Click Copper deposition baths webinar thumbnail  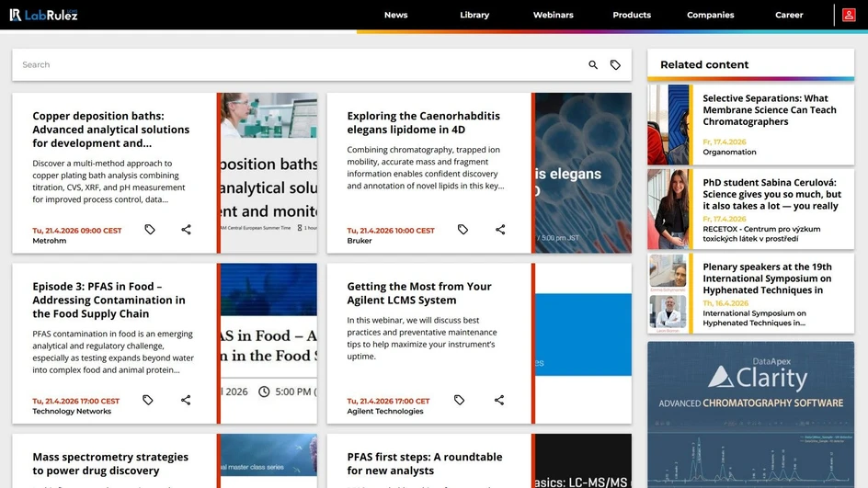(x=269, y=173)
